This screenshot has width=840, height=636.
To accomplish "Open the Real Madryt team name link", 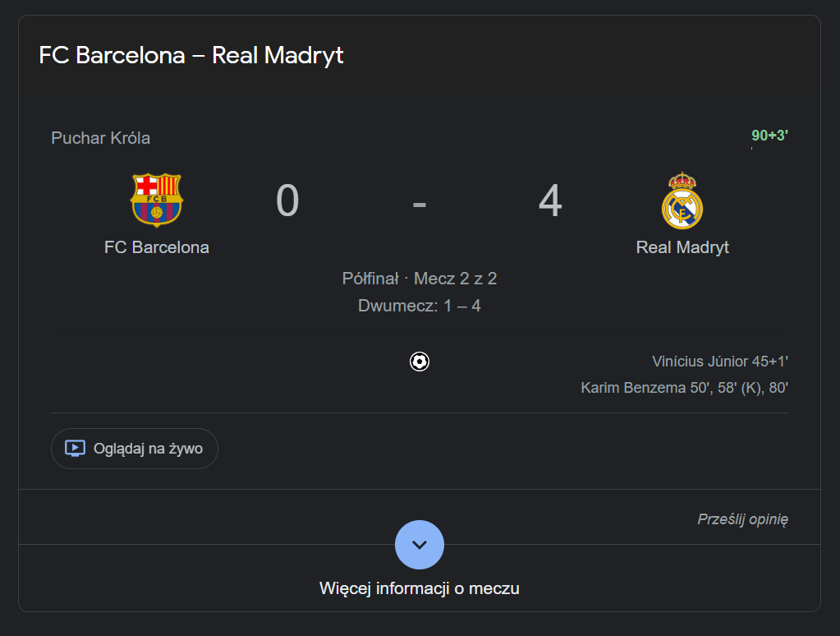I will coord(682,247).
